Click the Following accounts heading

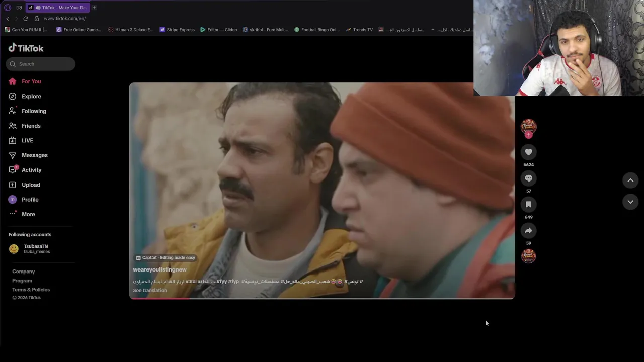coord(30,235)
